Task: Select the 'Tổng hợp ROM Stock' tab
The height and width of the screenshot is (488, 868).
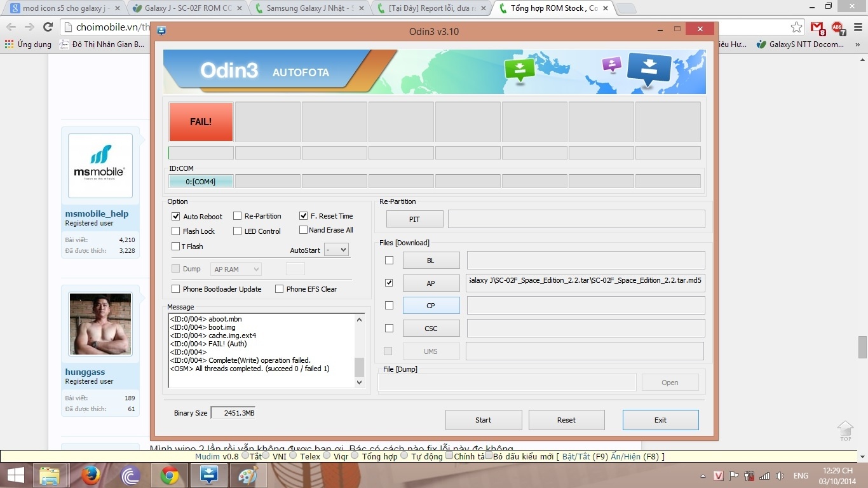Action: pyautogui.click(x=553, y=8)
